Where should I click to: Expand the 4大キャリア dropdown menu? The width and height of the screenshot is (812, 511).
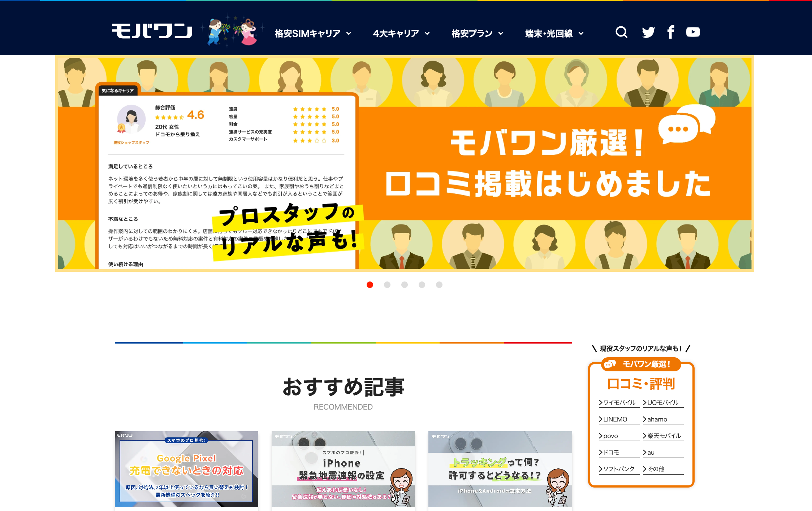click(401, 34)
